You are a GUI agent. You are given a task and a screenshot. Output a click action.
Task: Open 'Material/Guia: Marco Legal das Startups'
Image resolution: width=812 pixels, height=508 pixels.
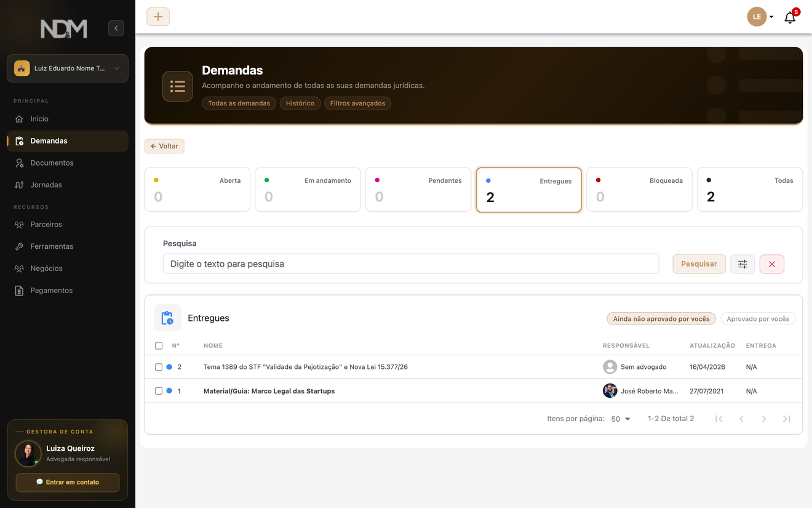269,391
